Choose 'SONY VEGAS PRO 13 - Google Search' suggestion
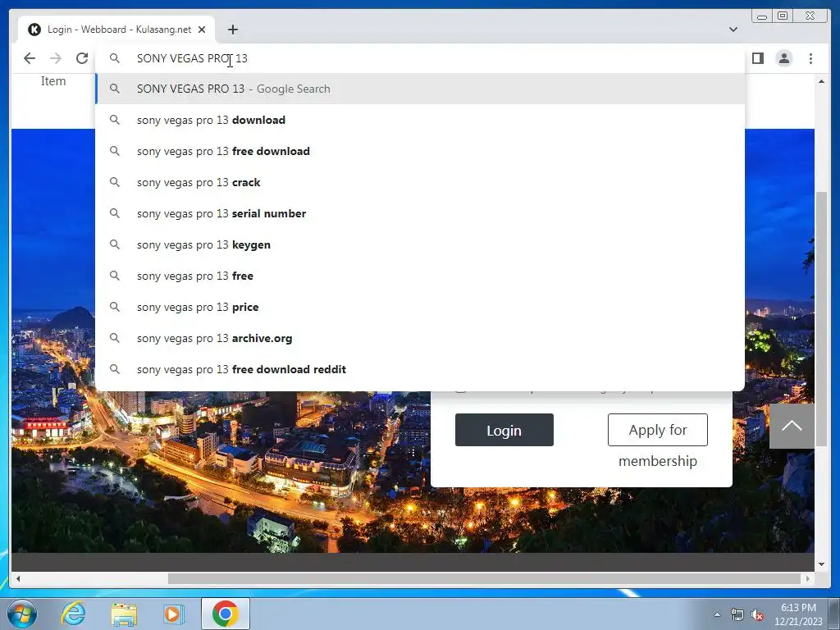840x630 pixels. 420,89
